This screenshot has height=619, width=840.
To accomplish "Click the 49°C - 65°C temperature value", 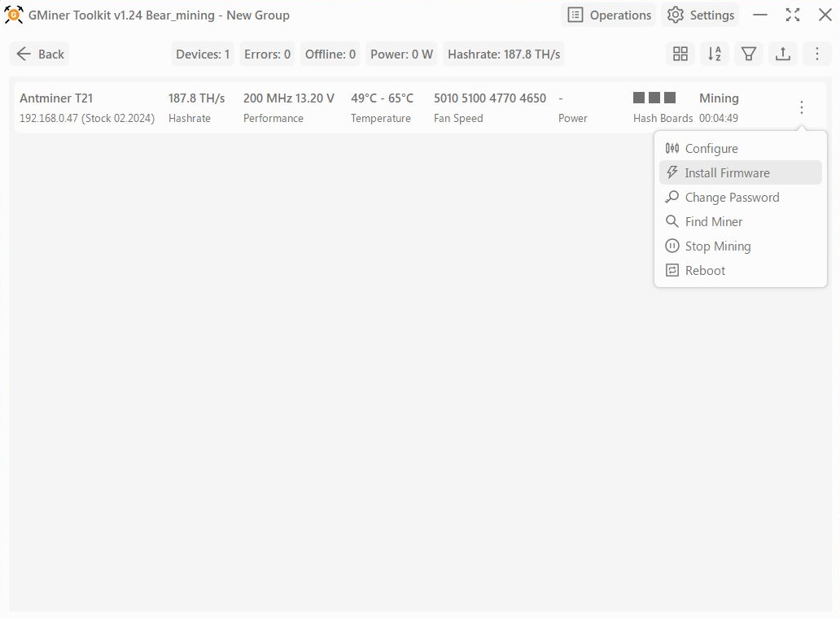I will click(382, 98).
